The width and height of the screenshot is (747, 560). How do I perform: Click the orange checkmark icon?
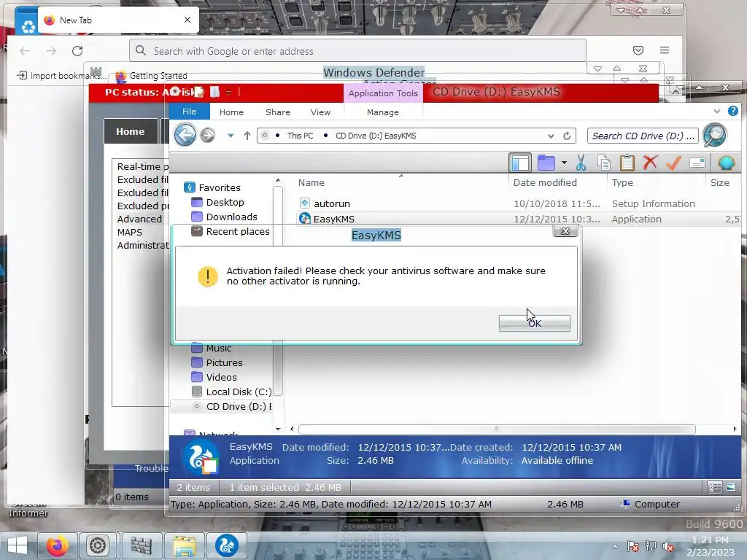(673, 163)
